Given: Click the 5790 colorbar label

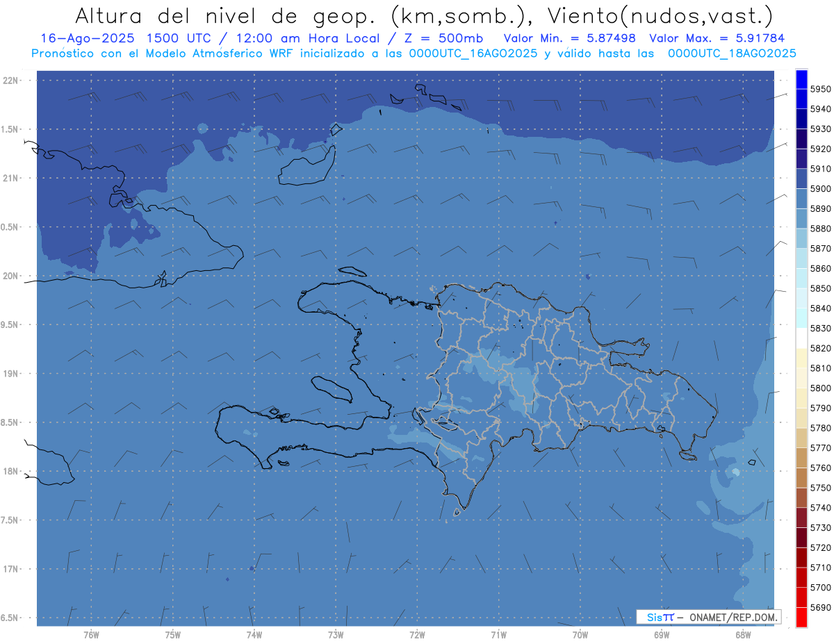Looking at the screenshot, I should [x=820, y=408].
